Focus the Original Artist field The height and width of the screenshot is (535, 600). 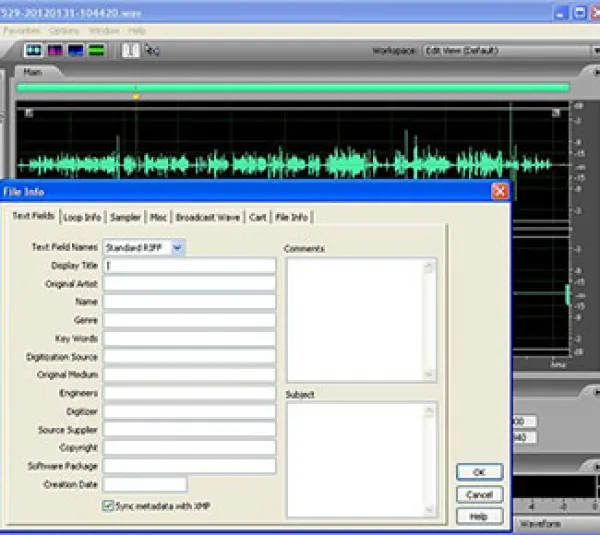coord(189,284)
